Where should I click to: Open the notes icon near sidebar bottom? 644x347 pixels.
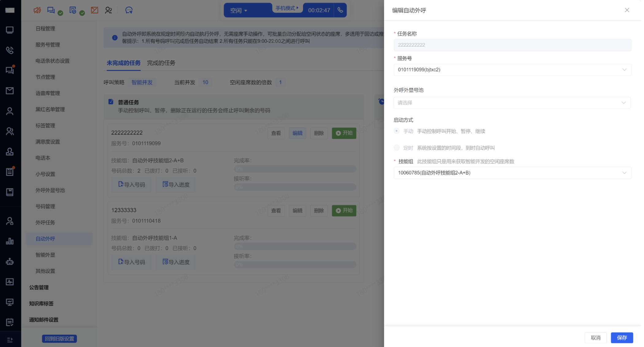(x=10, y=322)
